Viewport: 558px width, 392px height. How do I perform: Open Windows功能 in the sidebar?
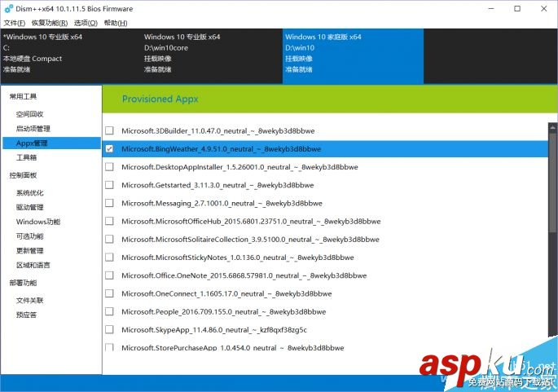pos(37,222)
